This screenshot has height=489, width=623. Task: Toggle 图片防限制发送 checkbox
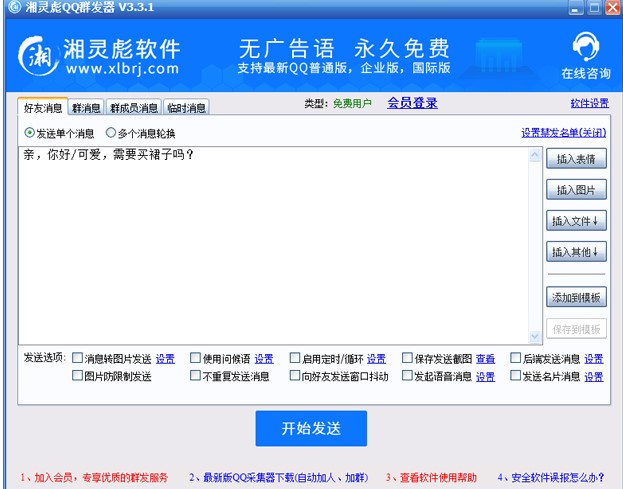[x=77, y=375]
